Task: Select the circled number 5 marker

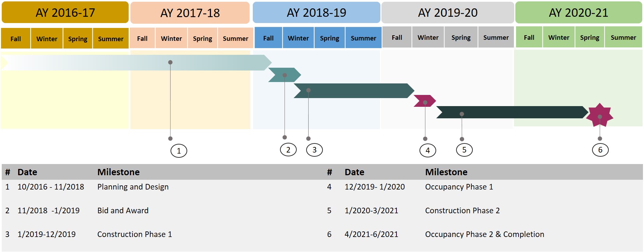Action: click(x=464, y=150)
